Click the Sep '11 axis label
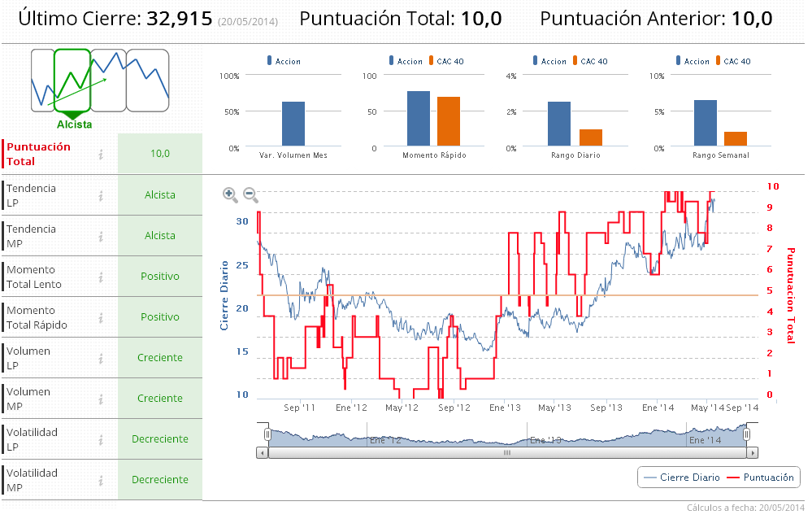 click(299, 408)
